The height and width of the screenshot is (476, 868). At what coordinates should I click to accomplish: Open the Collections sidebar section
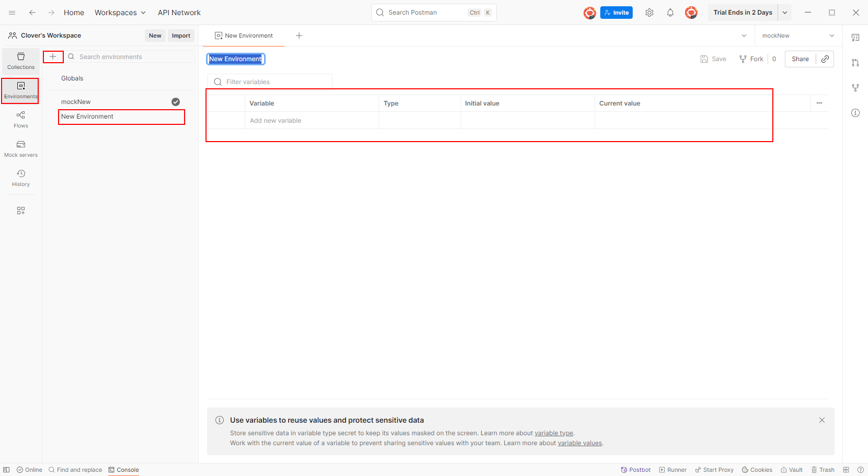(x=21, y=61)
